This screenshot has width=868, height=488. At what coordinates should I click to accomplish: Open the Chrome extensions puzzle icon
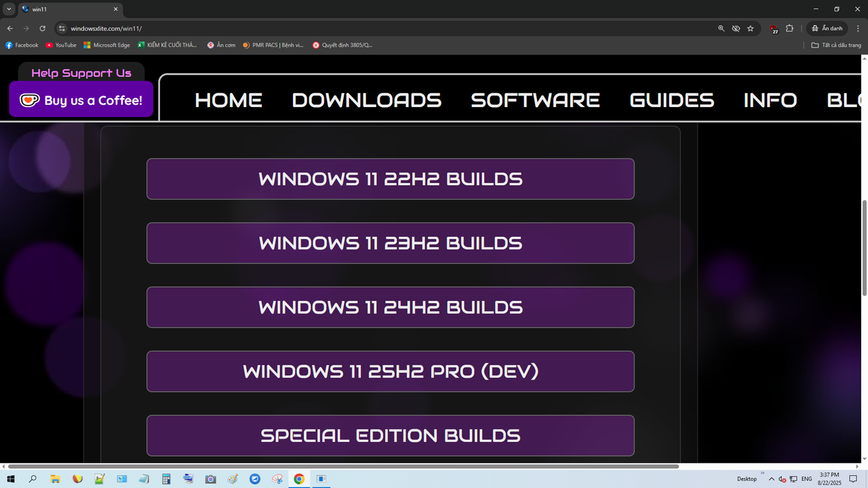789,28
